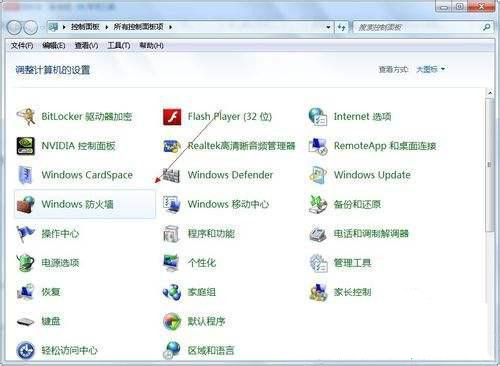Open the Windows 防火墙 icon
The width and height of the screenshot is (500, 366).
pos(26,204)
